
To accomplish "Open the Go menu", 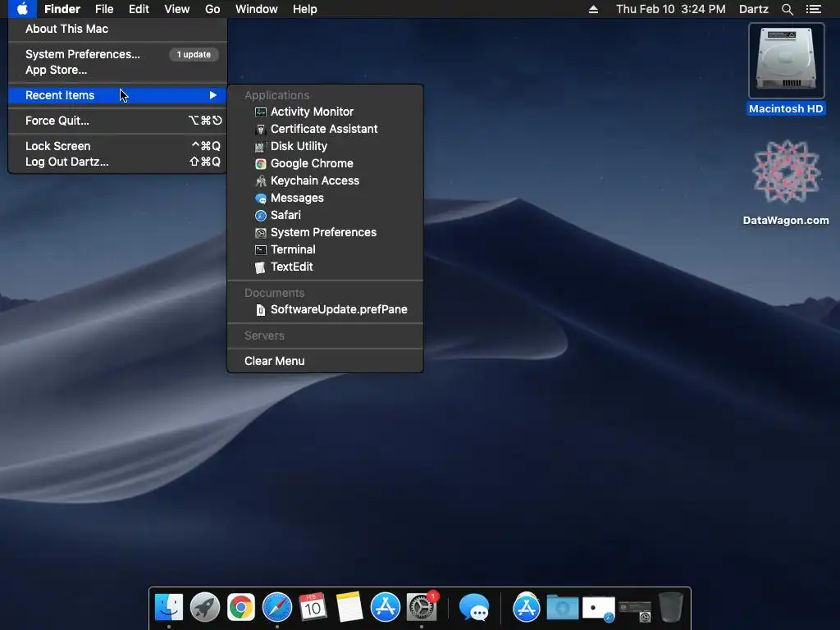I will click(212, 9).
